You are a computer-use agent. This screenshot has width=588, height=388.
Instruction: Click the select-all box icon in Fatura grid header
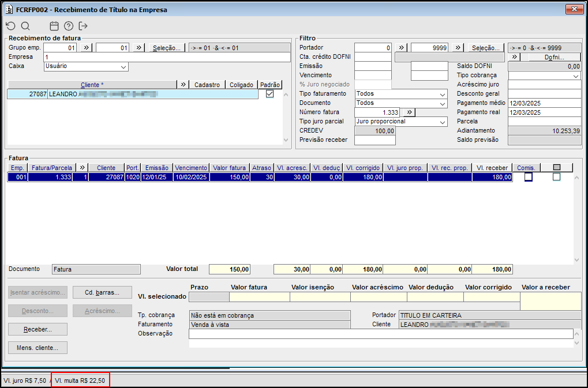click(x=556, y=168)
